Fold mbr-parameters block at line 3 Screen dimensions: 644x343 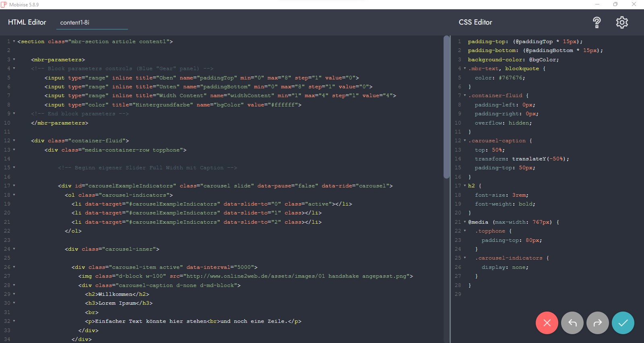click(x=14, y=60)
